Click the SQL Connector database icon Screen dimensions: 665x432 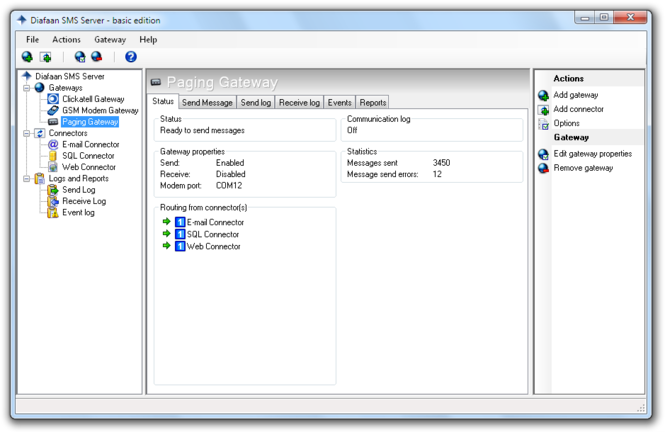click(53, 156)
